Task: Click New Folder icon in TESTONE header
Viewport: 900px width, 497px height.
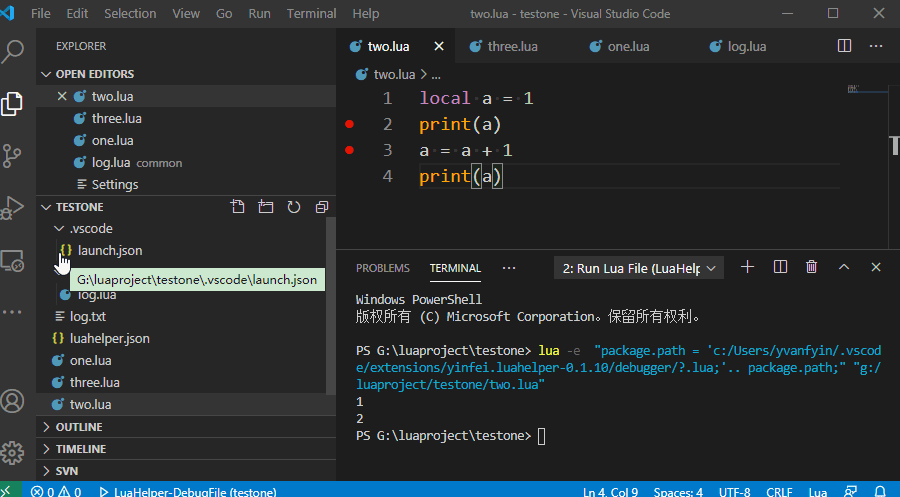Action: pos(265,207)
